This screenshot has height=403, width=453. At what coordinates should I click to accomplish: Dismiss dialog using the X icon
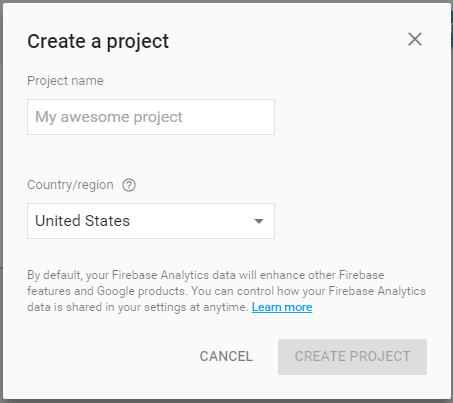[x=415, y=39]
